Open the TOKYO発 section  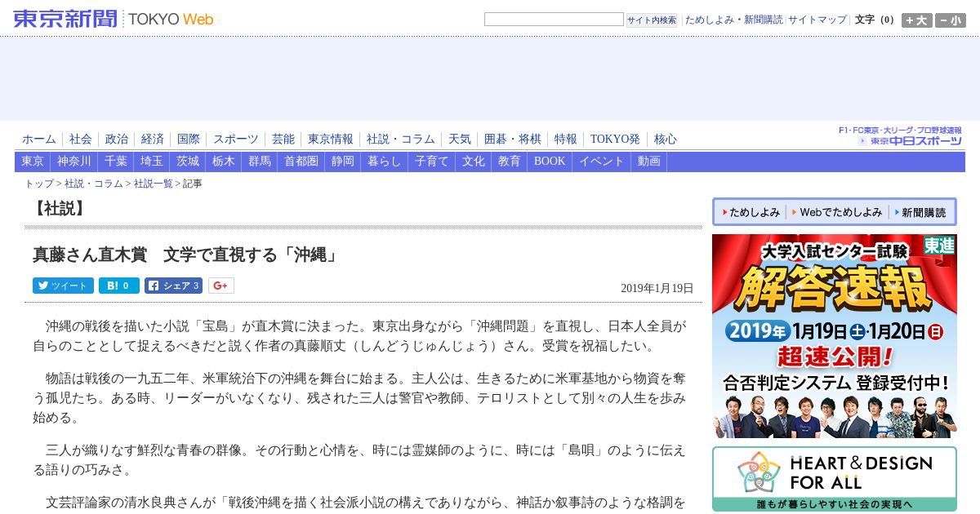coord(615,139)
